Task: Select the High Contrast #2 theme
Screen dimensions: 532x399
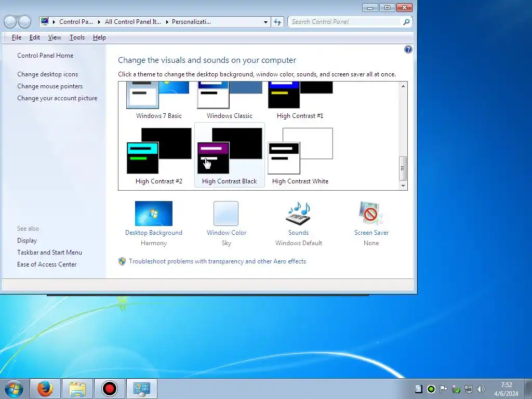Action: [159, 155]
